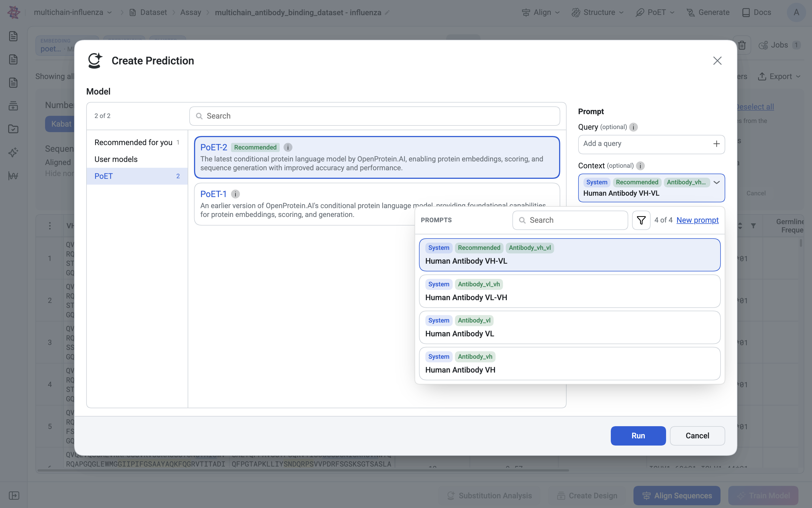
Task: Close the Create Prediction dialog
Action: tap(717, 61)
